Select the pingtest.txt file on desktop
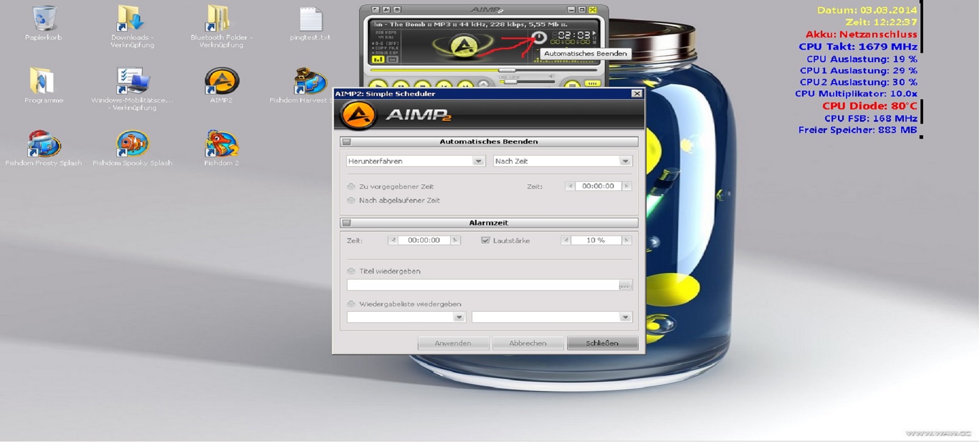980x442 pixels. [x=310, y=19]
